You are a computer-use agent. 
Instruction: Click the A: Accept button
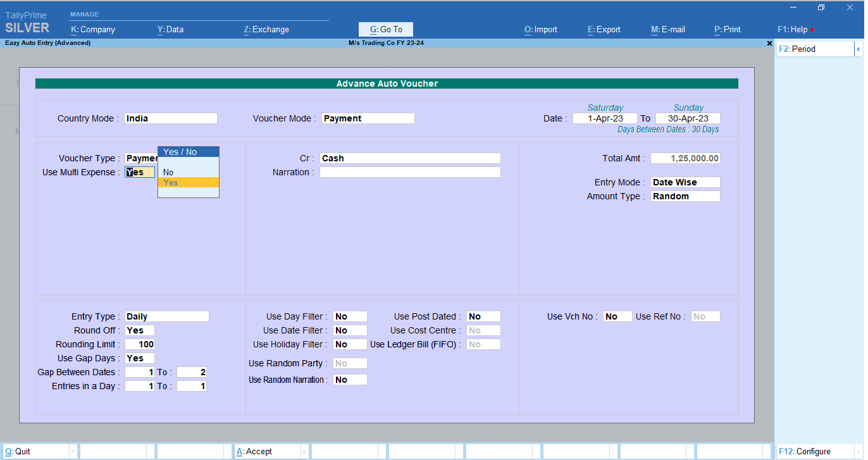coord(267,452)
